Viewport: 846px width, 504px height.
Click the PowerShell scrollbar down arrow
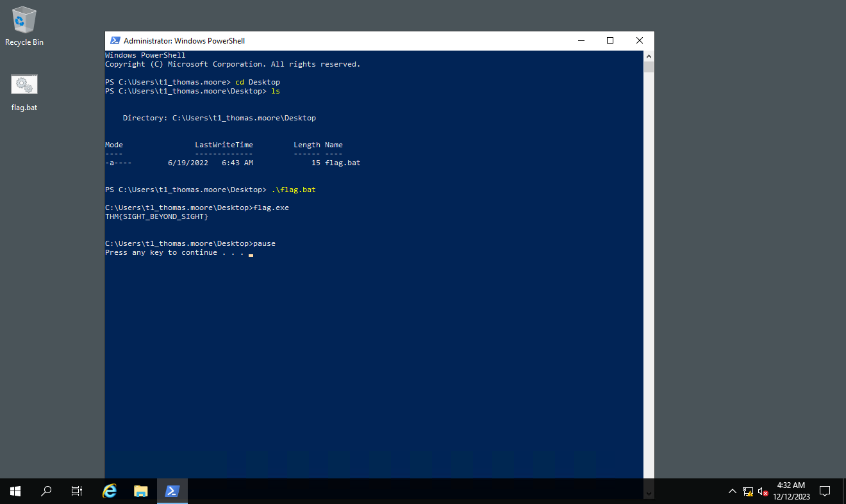pyautogui.click(x=649, y=493)
